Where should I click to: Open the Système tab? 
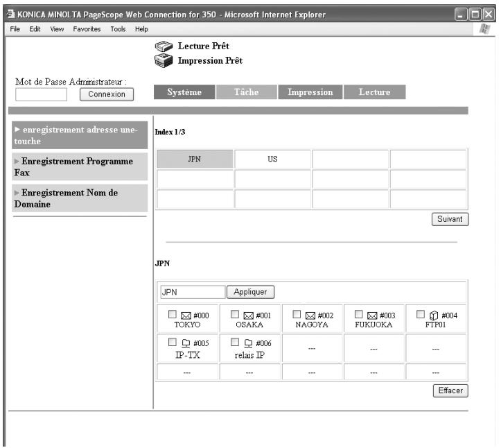(184, 92)
